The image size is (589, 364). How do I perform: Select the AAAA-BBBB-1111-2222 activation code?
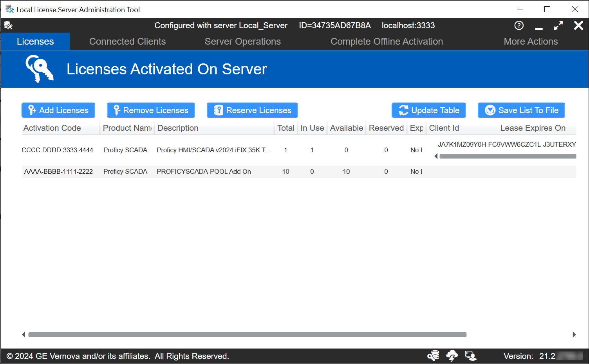point(58,172)
